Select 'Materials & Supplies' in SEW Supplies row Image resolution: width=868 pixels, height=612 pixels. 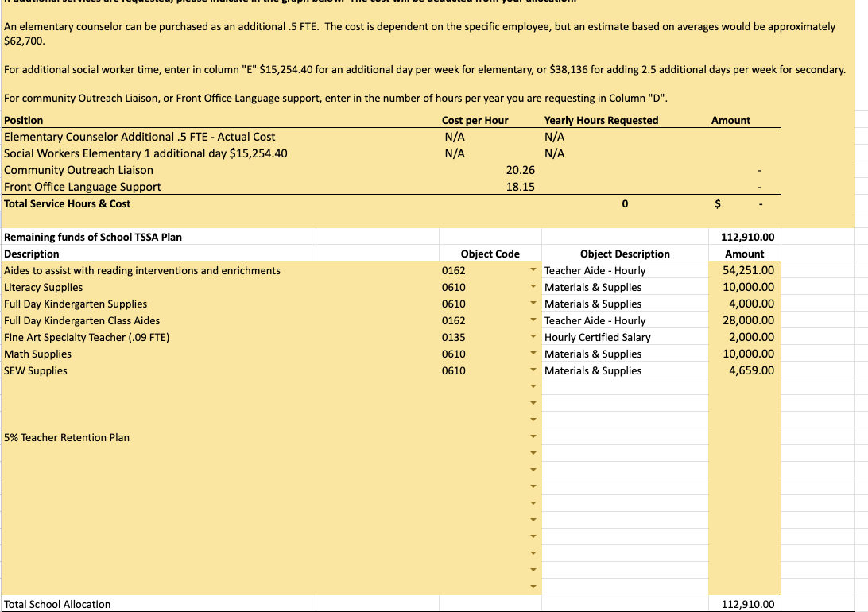(625, 370)
